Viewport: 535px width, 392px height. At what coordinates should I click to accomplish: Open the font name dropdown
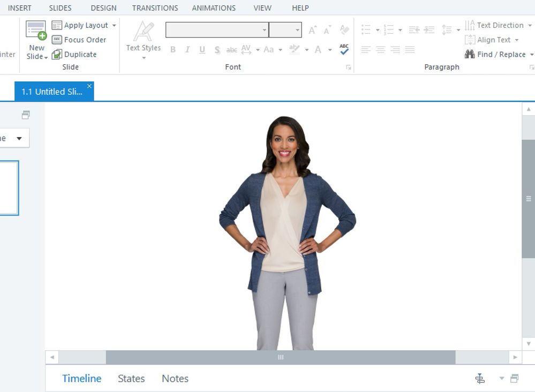[264, 30]
